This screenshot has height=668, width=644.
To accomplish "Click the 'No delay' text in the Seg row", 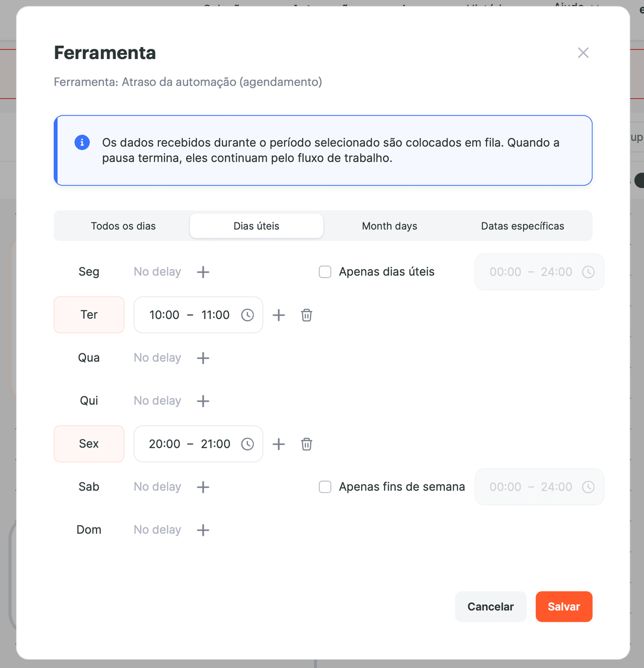I will click(x=157, y=272).
